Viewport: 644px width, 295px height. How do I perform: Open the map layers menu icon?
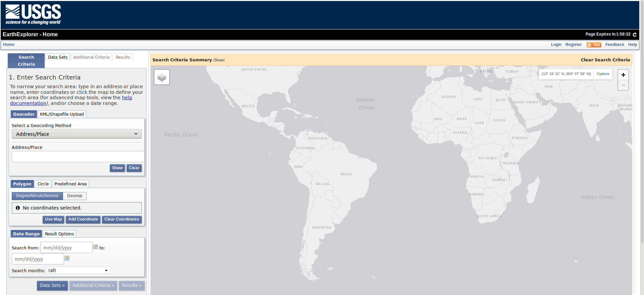point(162,77)
